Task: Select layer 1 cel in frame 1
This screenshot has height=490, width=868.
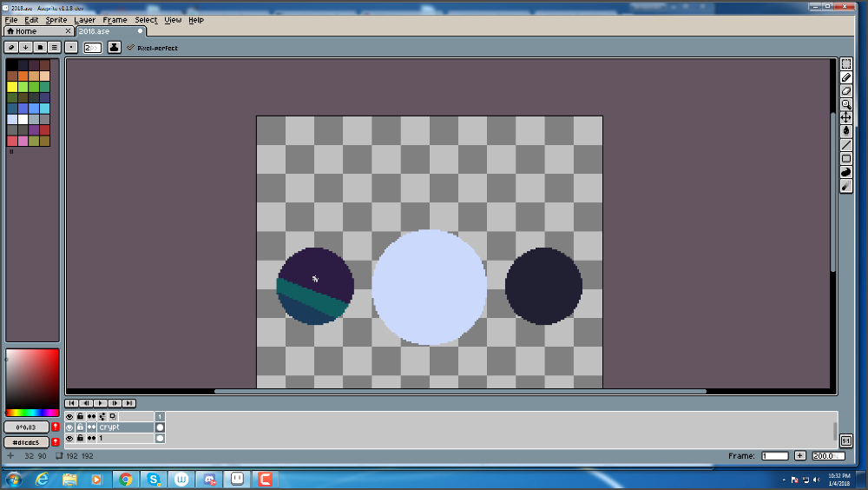Action: click(x=160, y=438)
